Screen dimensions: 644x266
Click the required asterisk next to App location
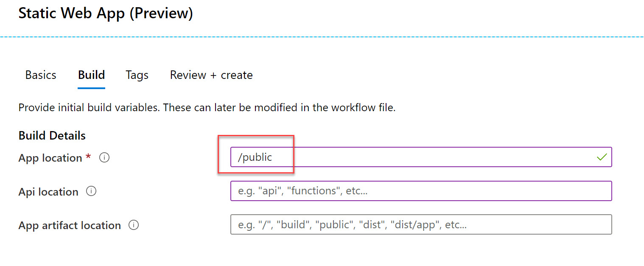(x=89, y=157)
